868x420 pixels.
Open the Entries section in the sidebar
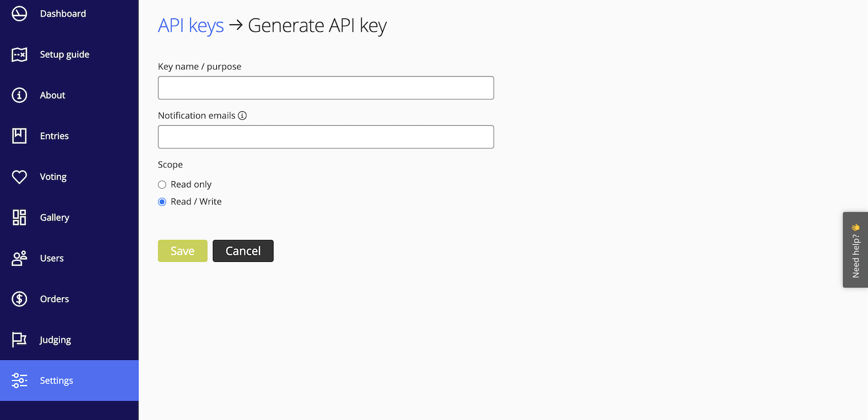54,136
